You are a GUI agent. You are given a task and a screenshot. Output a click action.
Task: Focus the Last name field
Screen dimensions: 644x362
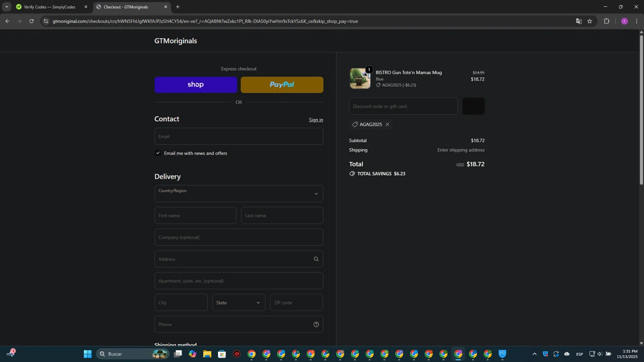coord(282,215)
